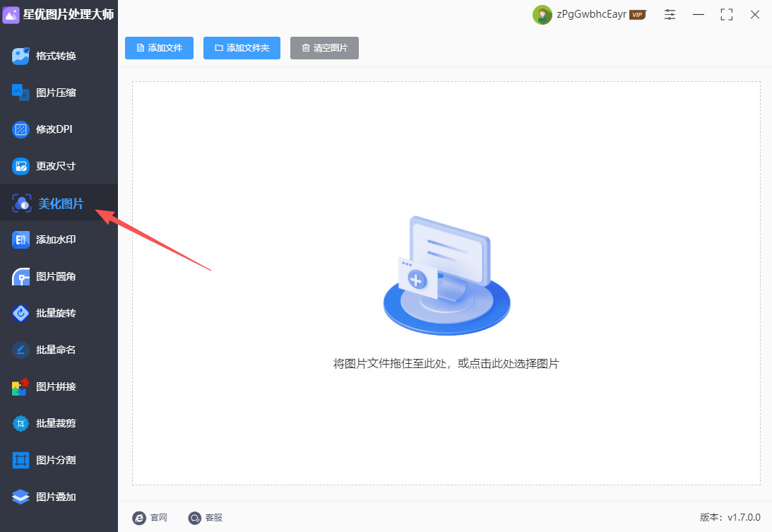772x532 pixels.
Task: Click the 图片压缩 sidebar icon
Action: click(20, 93)
